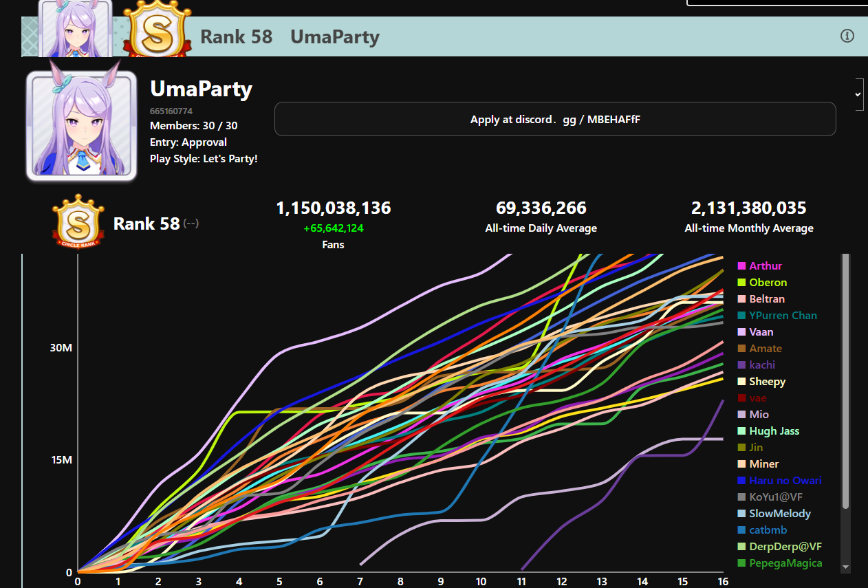Click the Play Style: Let's Party! text
Image resolution: width=868 pixels, height=588 pixels.
204,159
